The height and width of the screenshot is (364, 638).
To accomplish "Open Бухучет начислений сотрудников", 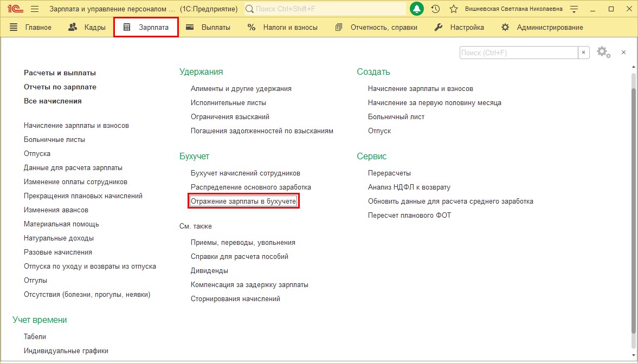I will pos(246,173).
